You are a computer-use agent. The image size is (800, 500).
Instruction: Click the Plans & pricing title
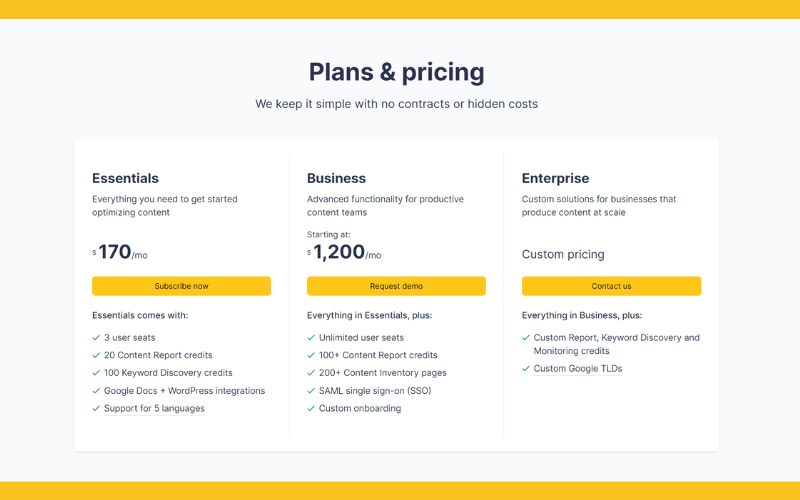[x=396, y=72]
